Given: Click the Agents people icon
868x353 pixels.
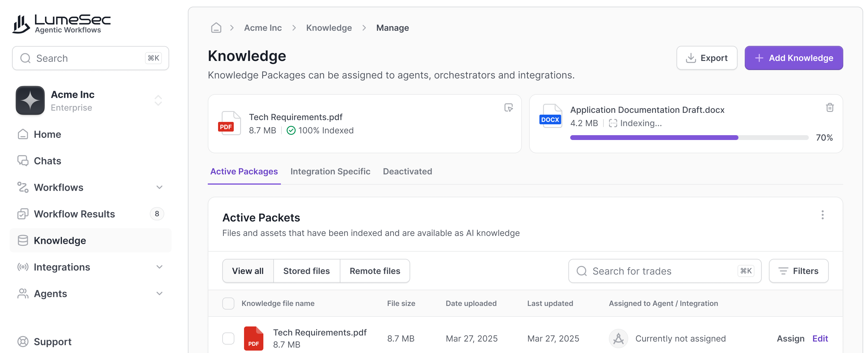Looking at the screenshot, I should pyautogui.click(x=23, y=294).
